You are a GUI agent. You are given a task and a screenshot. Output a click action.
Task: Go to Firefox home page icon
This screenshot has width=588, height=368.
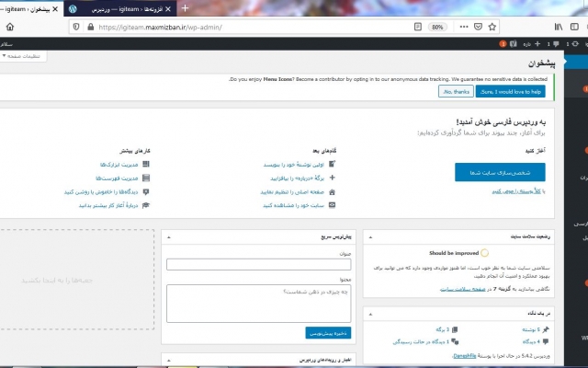click(10, 27)
